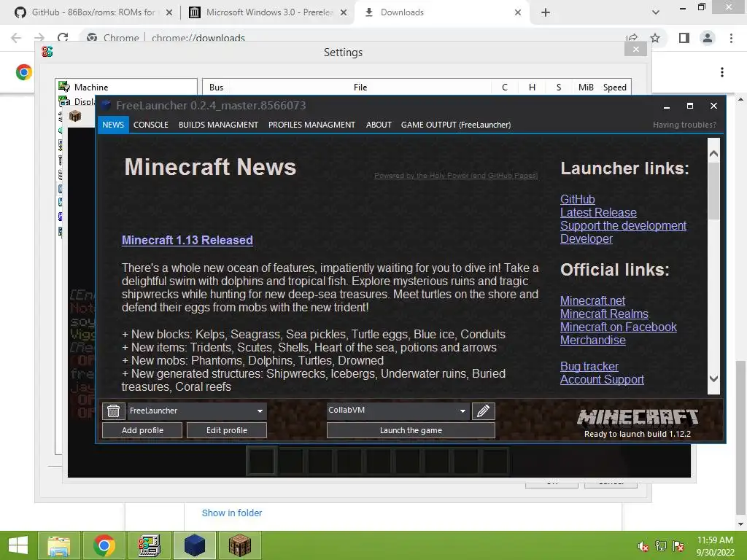This screenshot has width=747, height=560.
Task: Click the File column header in Settings
Action: coord(360,87)
